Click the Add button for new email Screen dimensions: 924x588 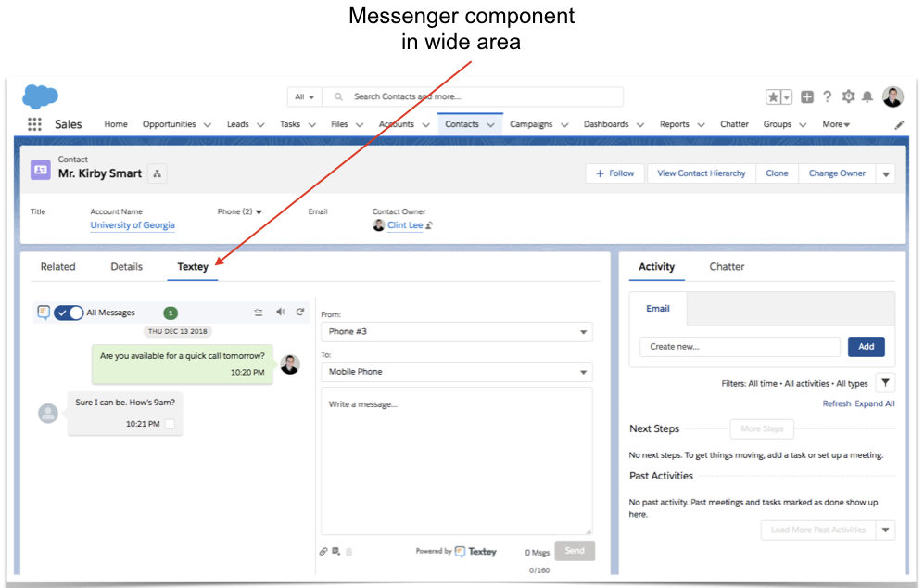click(867, 347)
